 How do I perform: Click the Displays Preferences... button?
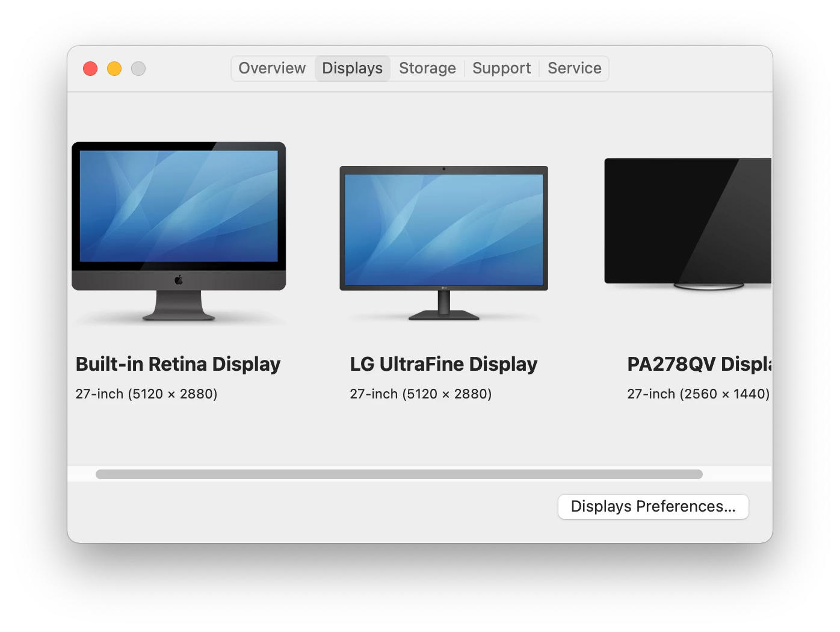point(653,506)
